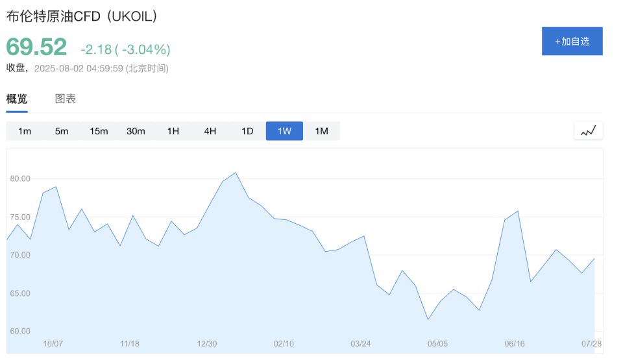The width and height of the screenshot is (623, 364).
Task: Click the 80.00 y-axis label
Action: [x=20, y=179]
